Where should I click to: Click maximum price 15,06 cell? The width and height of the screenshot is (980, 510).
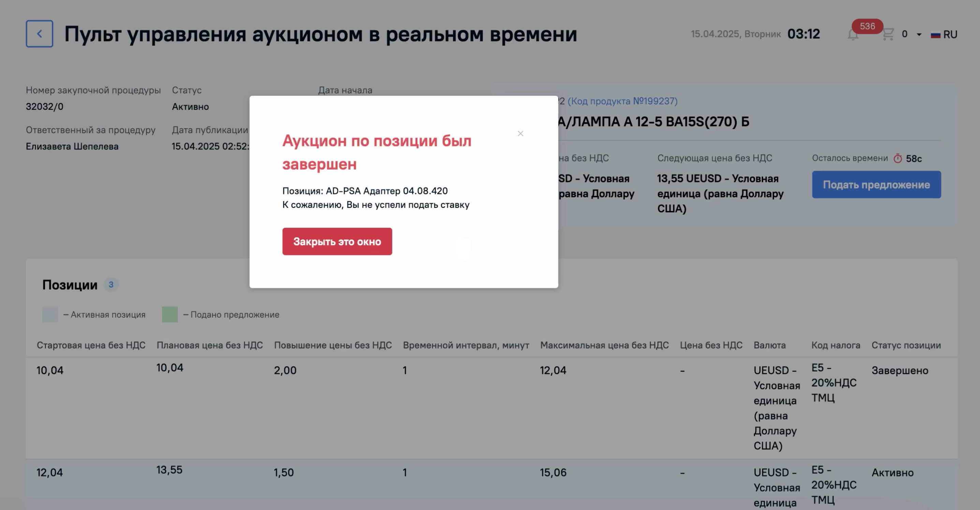click(553, 473)
